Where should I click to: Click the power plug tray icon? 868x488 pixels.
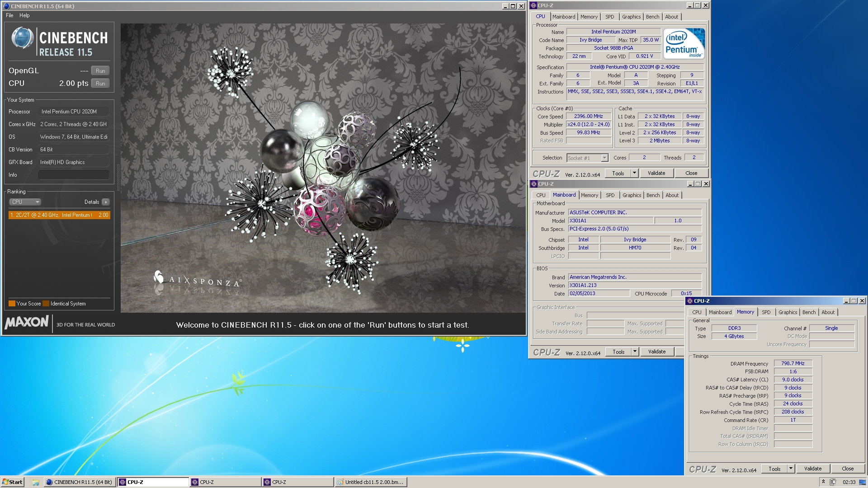pos(833,482)
